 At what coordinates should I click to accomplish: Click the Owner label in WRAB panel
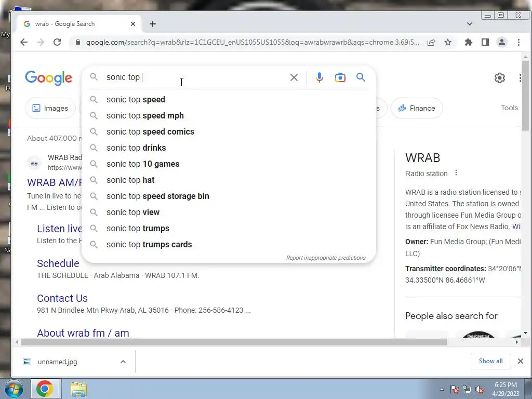(417, 242)
